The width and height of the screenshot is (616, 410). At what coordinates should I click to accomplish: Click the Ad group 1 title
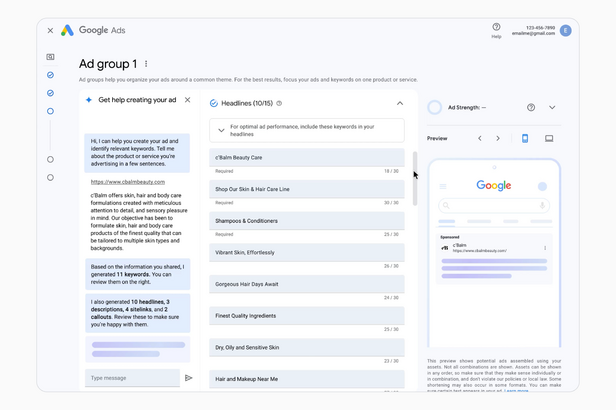click(x=108, y=64)
